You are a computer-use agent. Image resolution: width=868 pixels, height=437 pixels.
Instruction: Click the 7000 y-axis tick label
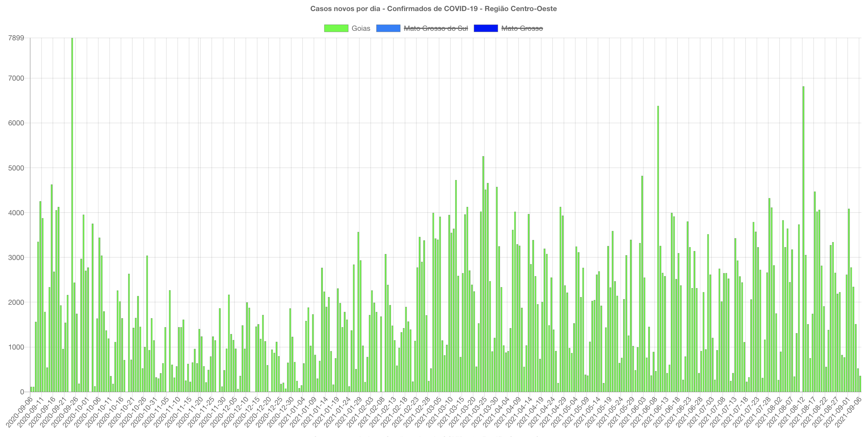pyautogui.click(x=16, y=79)
